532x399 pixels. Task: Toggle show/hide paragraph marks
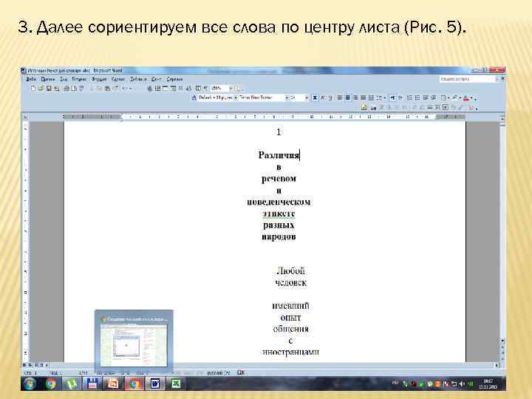[205, 89]
